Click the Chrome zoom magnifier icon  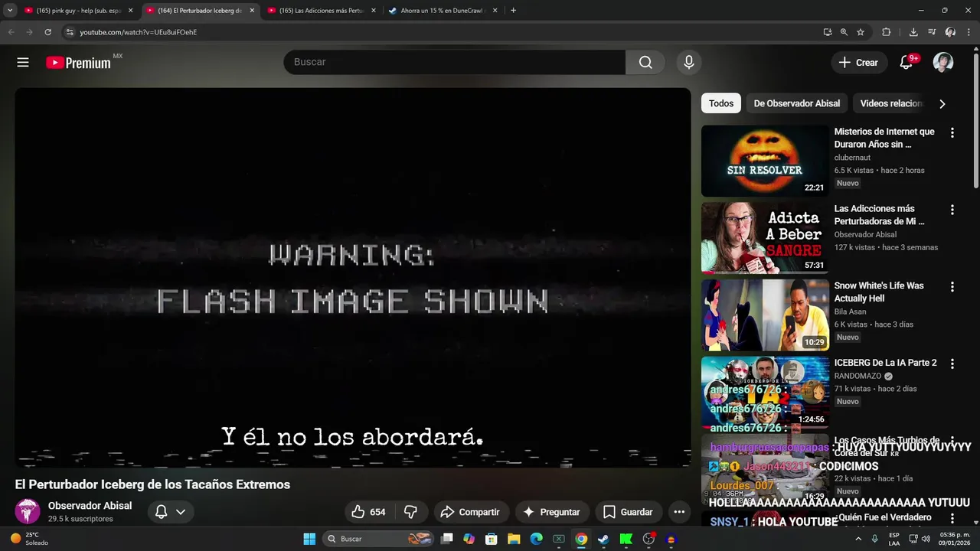point(844,32)
